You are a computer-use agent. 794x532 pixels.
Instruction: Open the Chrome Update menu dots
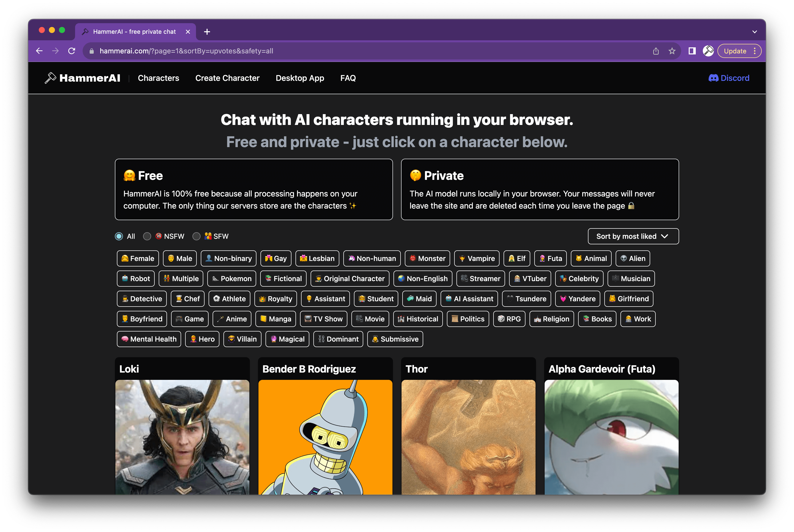click(x=755, y=51)
